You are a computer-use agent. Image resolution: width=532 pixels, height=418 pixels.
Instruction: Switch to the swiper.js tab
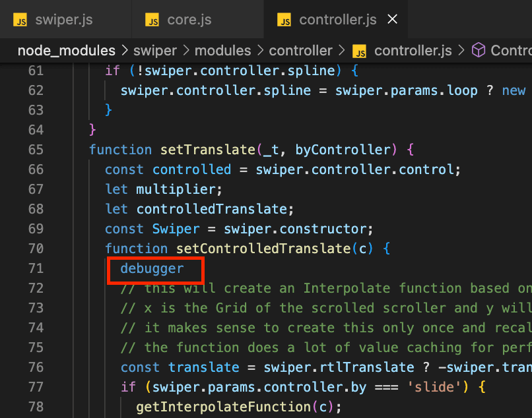point(65,19)
